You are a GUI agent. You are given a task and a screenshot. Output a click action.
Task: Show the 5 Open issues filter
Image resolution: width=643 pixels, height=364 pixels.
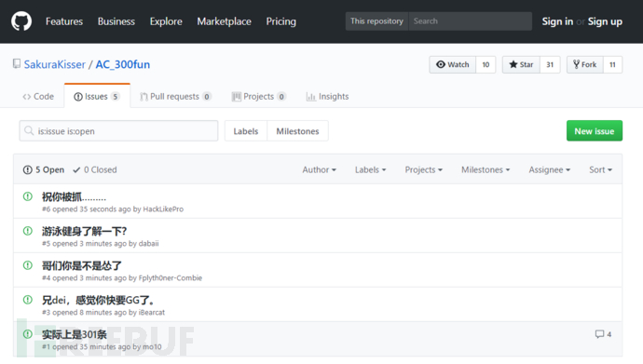(x=44, y=169)
